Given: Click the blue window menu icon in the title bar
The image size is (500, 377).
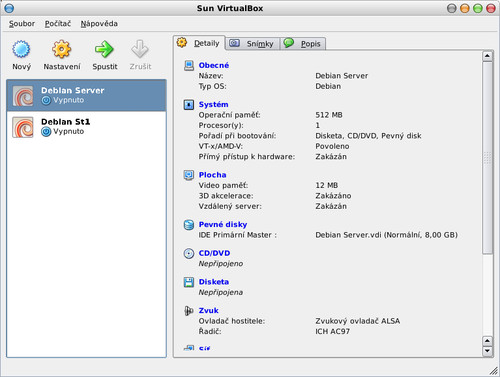Looking at the screenshot, I should click(x=9, y=8).
